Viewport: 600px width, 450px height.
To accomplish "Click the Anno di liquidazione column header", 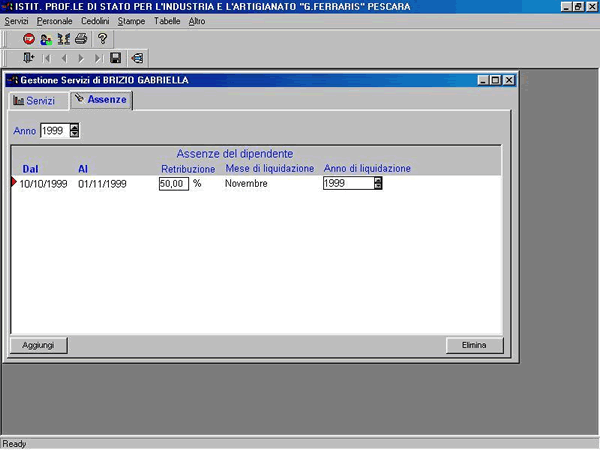I will [x=367, y=168].
